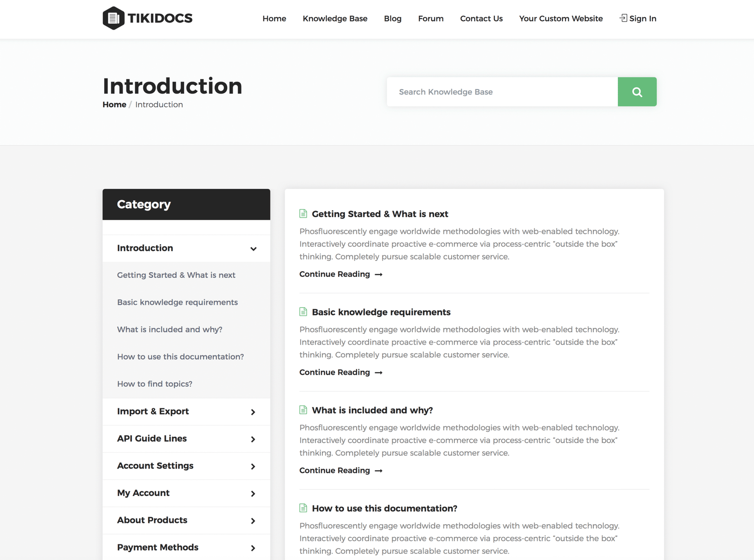This screenshot has width=754, height=560.
Task: Expand the My Account category
Action: tap(253, 494)
